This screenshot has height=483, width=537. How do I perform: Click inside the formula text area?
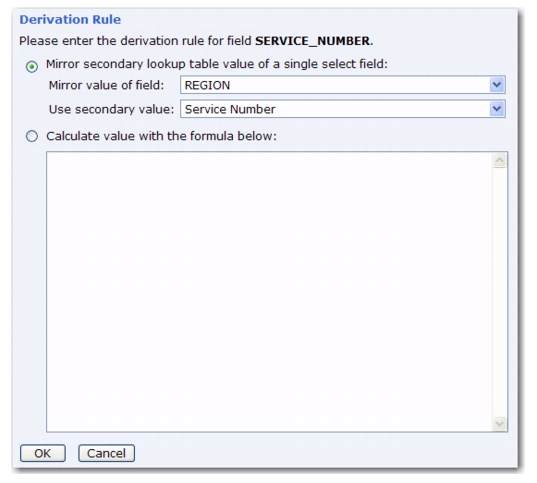point(270,292)
